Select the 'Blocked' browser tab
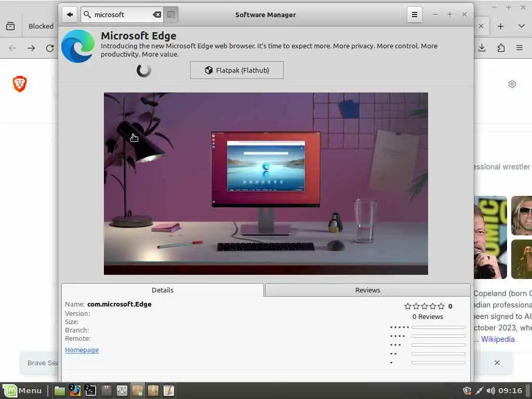The height and width of the screenshot is (399, 532). pos(41,26)
